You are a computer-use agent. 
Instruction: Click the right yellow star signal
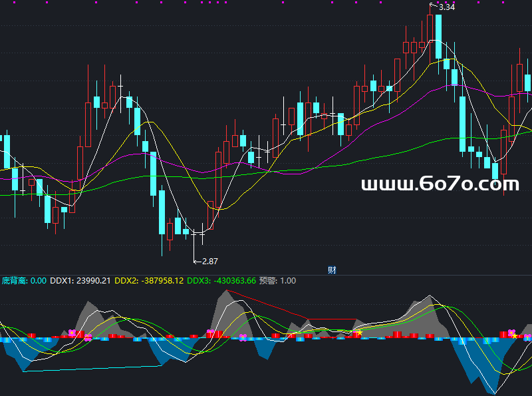click(x=515, y=336)
